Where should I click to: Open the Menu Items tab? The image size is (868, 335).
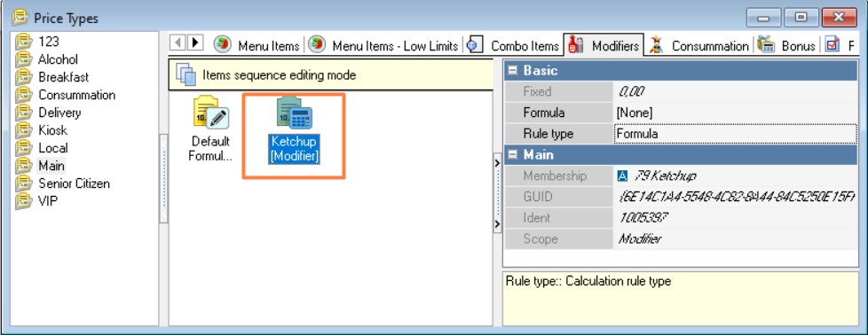point(256,45)
